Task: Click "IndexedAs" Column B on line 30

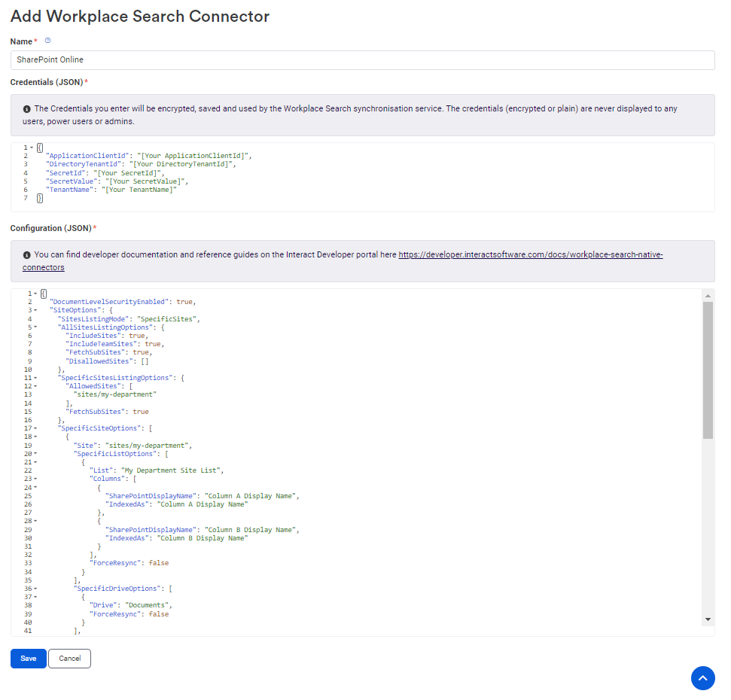Action: (177, 539)
